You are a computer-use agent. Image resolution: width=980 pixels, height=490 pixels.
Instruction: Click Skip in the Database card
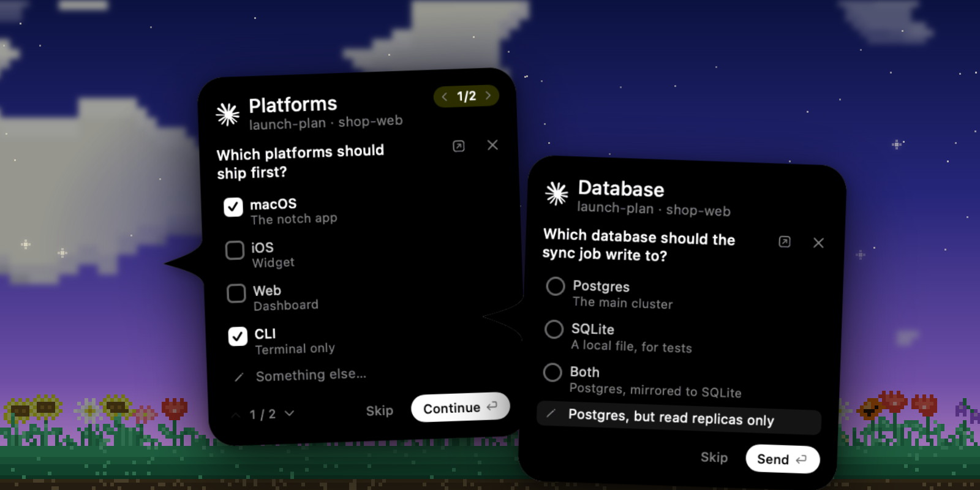[x=714, y=457]
